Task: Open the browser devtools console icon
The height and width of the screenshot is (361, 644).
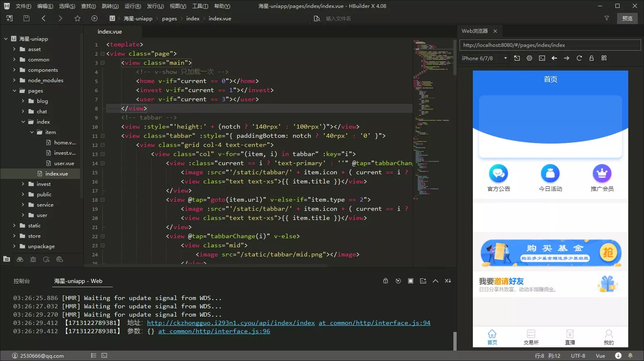Action: [x=542, y=58]
